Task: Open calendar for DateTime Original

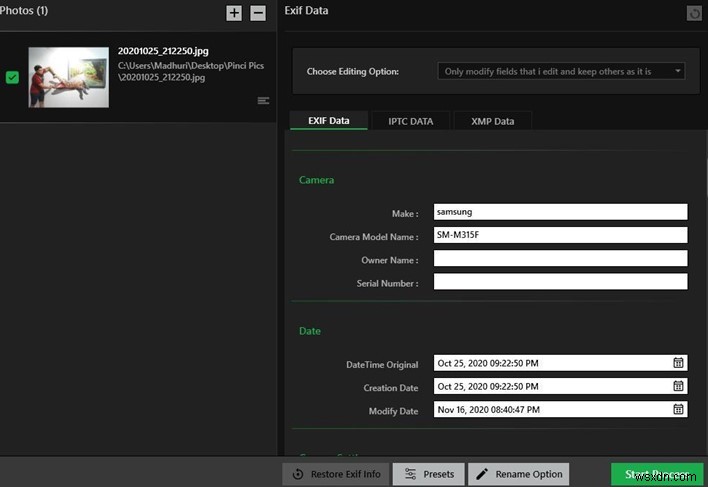Action: [x=678, y=363]
